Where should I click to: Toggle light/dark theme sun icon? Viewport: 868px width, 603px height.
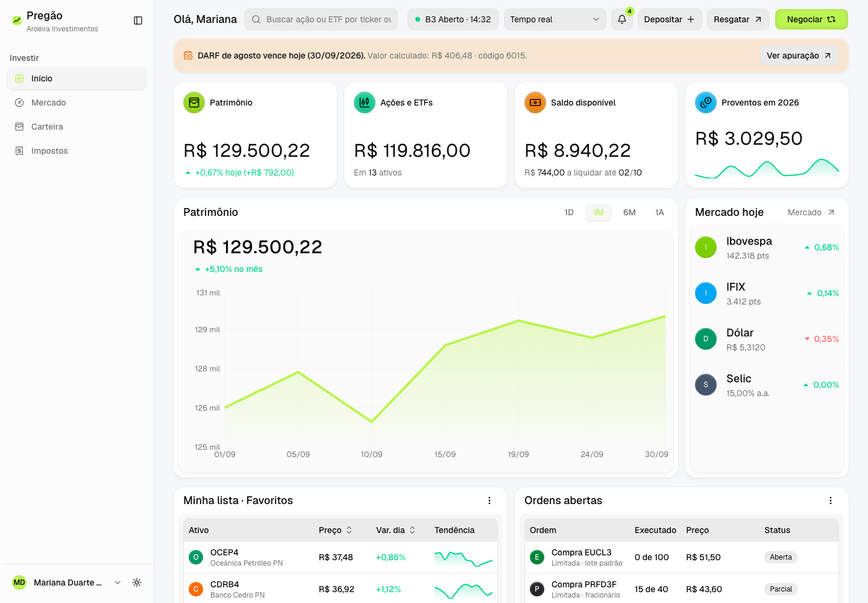tap(137, 582)
